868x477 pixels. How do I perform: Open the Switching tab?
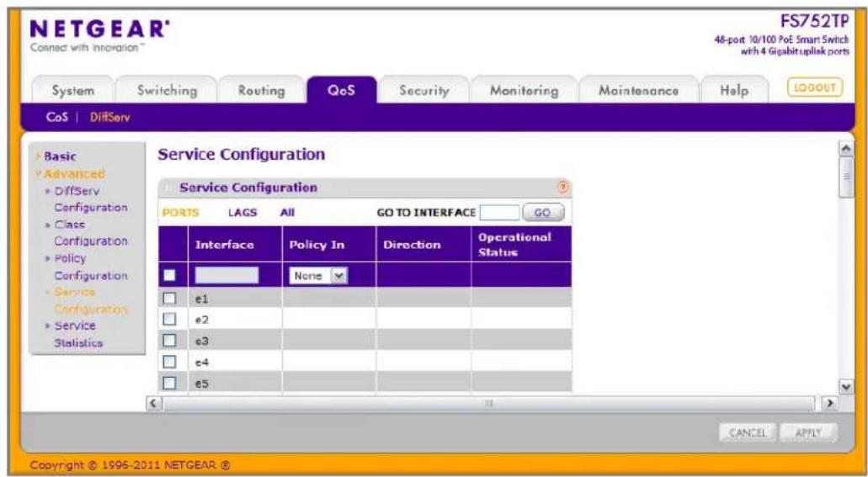168,91
